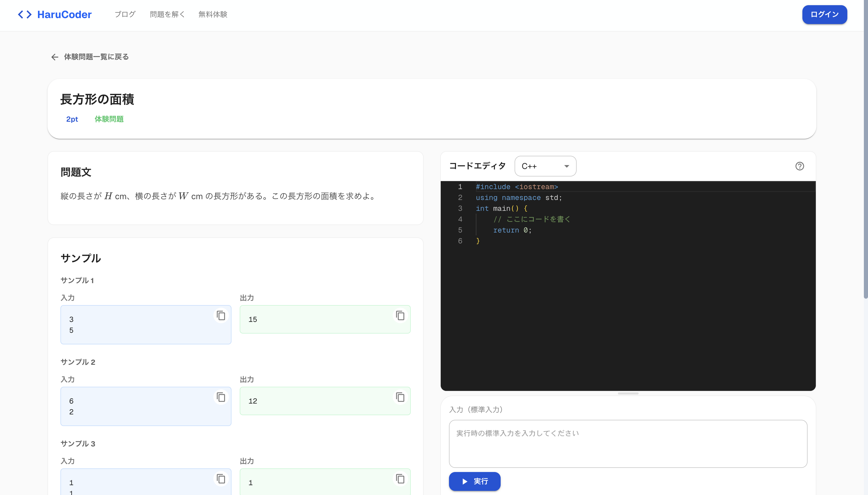Copy the input of サンプル1

[221, 315]
